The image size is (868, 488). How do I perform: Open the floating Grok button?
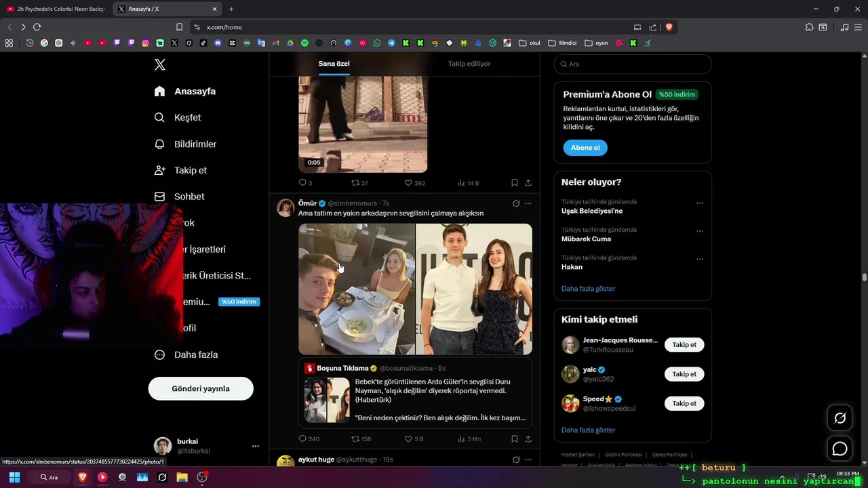840,418
